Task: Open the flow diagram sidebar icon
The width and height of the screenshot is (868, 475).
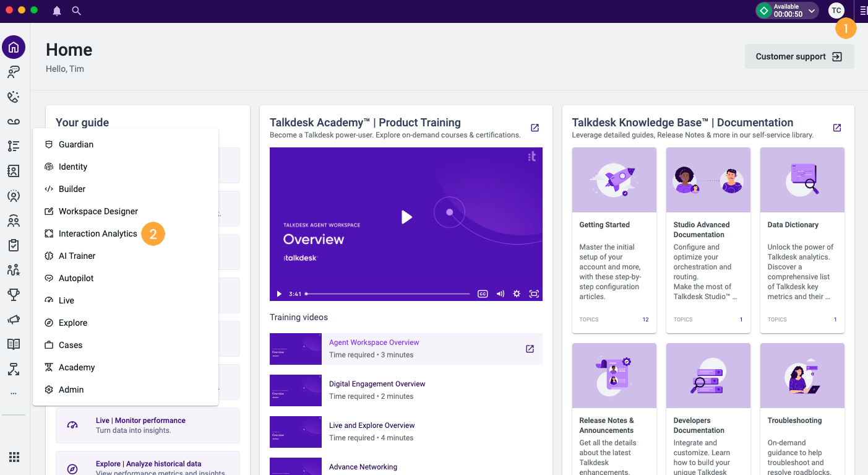Action: [x=14, y=369]
